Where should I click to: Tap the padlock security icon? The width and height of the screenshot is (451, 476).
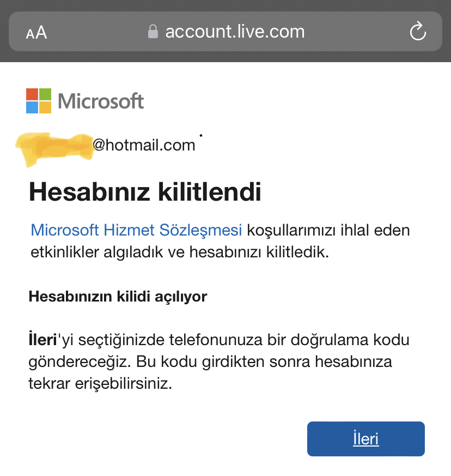(x=153, y=31)
